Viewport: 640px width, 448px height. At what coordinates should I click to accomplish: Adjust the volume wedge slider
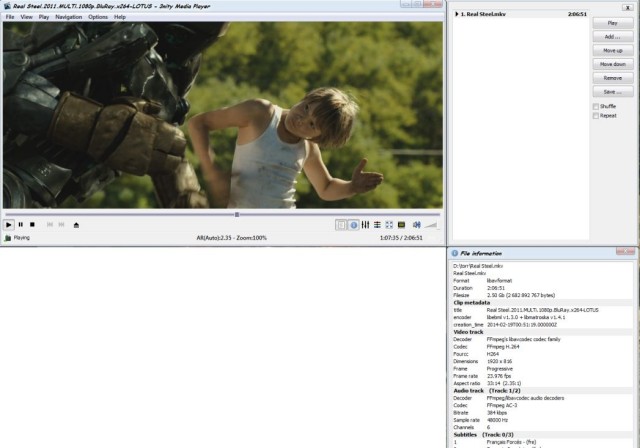[431, 225]
